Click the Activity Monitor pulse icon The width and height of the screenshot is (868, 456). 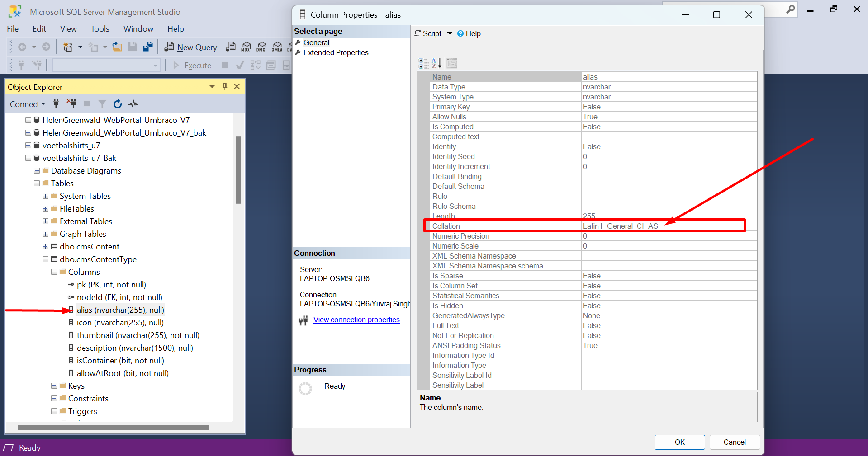[133, 104]
